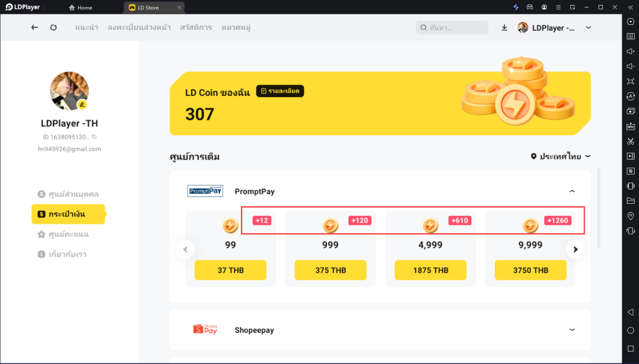Screen dimensions: 639x364
Task: Select กระเป๋าเงิน in the sidebar
Action: click(x=69, y=214)
